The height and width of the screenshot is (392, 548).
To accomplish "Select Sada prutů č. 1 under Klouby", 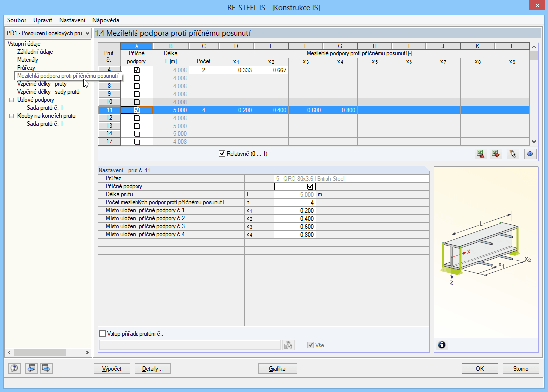I will pyautogui.click(x=45, y=124).
